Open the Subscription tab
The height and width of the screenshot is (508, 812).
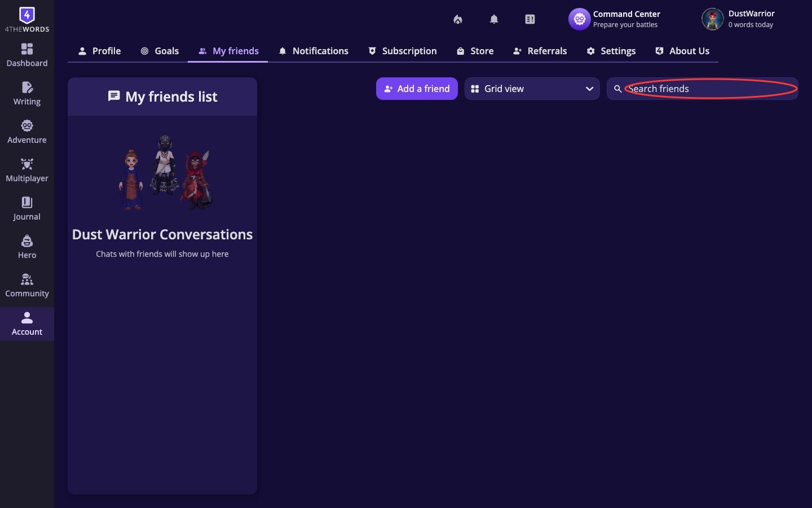coord(402,51)
